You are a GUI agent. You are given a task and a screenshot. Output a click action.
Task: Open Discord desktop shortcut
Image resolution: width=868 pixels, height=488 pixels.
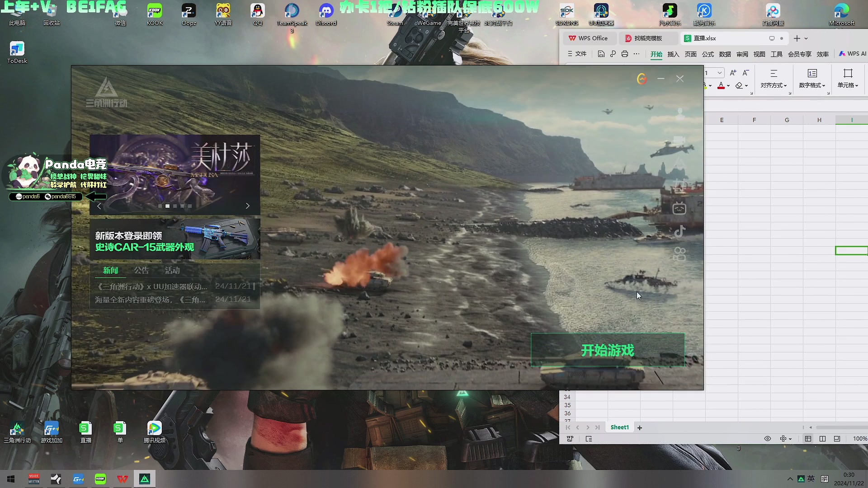pos(326,14)
